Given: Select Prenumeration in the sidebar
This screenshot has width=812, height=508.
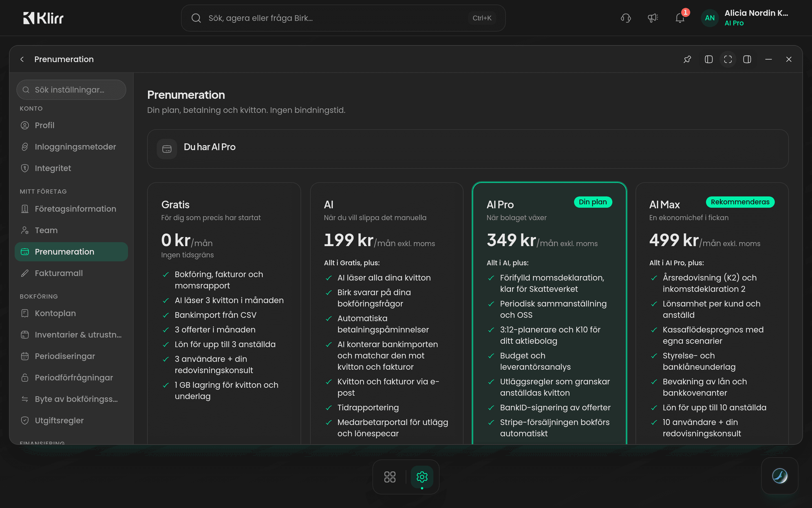Looking at the screenshot, I should point(71,252).
